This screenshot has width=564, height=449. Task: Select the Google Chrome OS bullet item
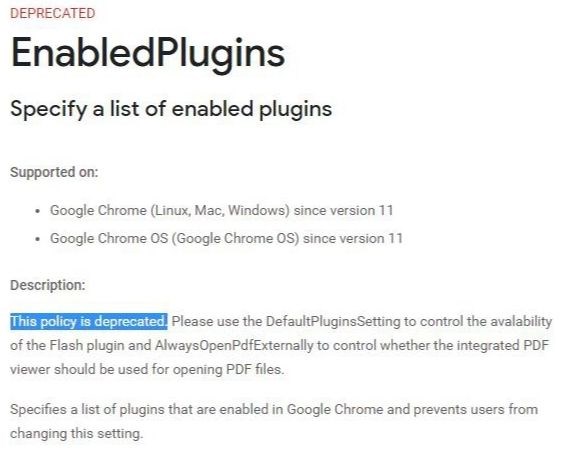click(226, 239)
